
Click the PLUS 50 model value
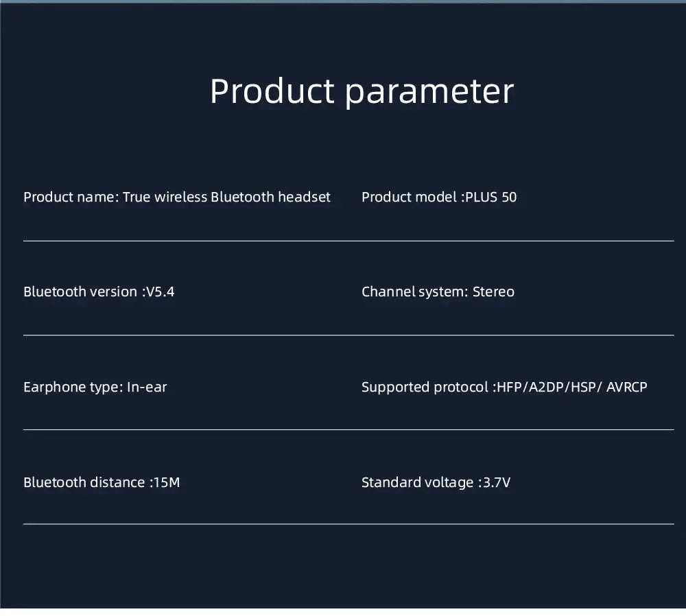click(x=491, y=198)
